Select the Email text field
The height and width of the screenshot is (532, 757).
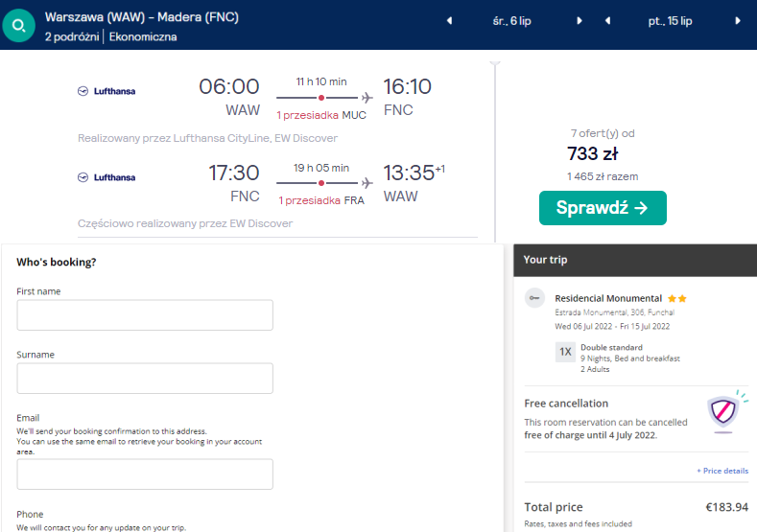pyautogui.click(x=145, y=474)
